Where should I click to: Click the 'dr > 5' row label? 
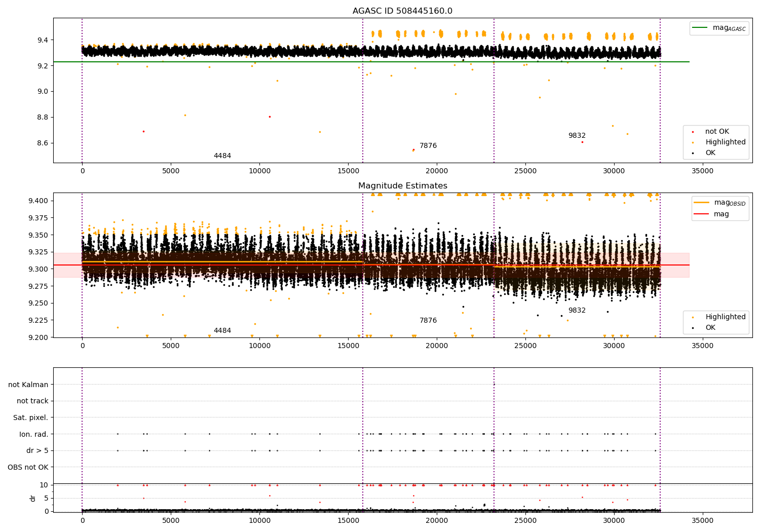click(x=37, y=451)
